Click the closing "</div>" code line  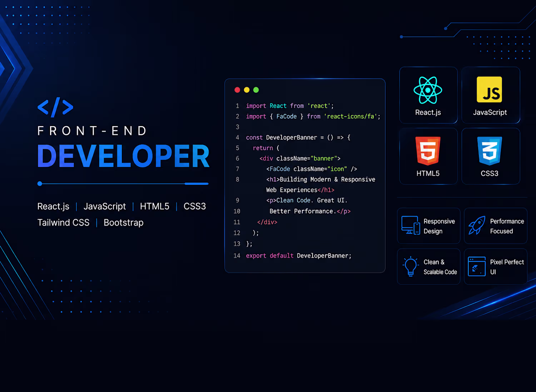pos(267,222)
